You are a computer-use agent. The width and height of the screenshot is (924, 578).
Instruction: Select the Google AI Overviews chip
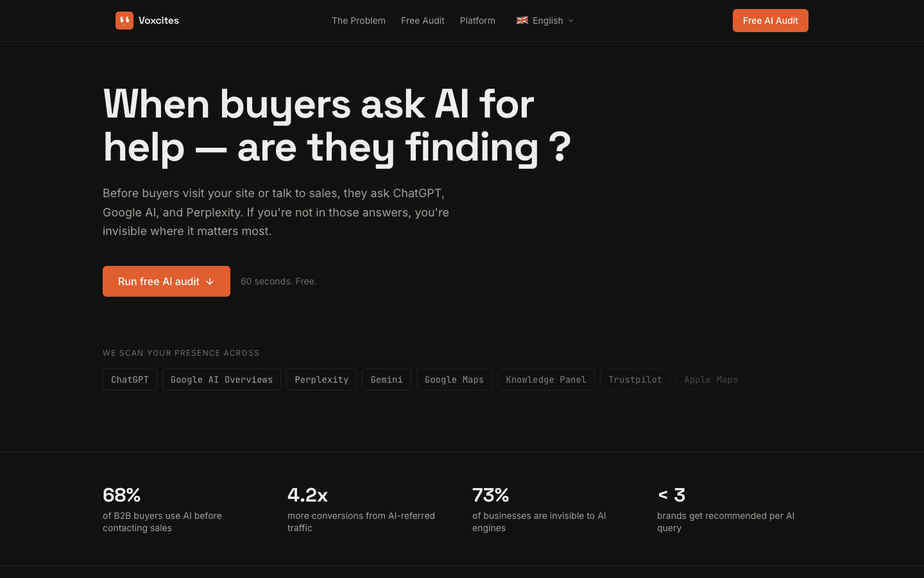point(221,380)
